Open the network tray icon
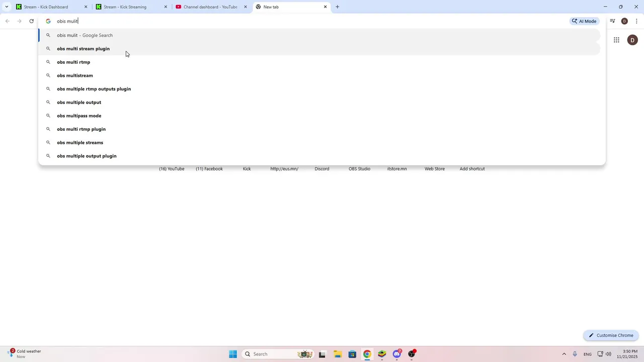This screenshot has width=644, height=362. (x=600, y=354)
